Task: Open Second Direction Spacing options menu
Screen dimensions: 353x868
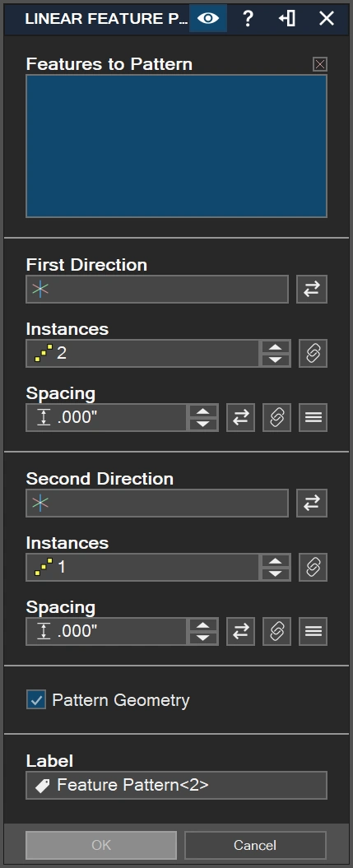Action: (314, 631)
